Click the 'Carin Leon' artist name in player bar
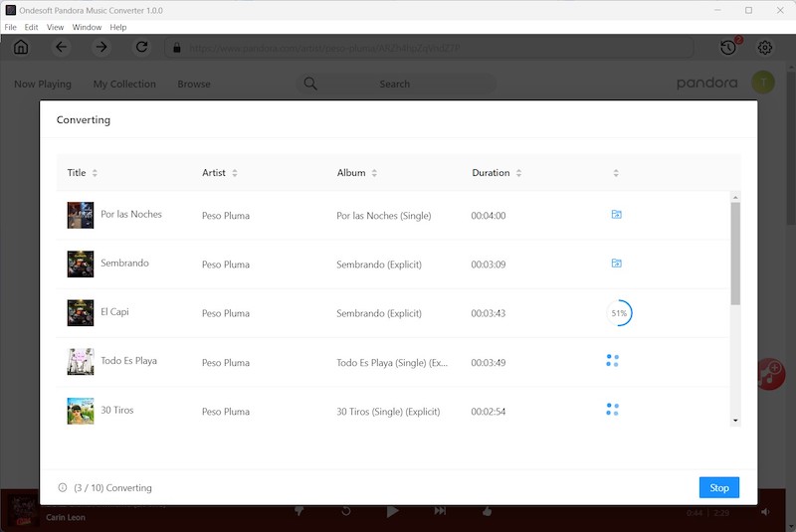796x532 pixels. point(66,517)
